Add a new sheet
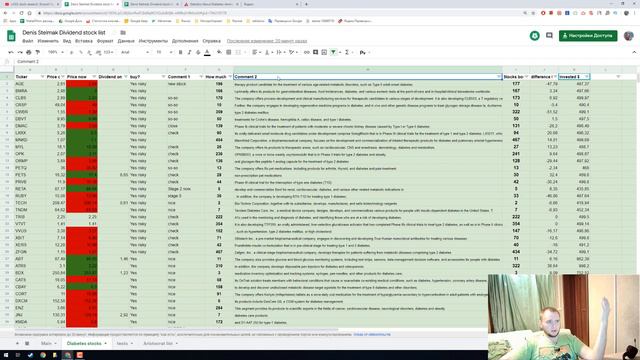Viewport: 640px width, 360px height. pos(17,343)
